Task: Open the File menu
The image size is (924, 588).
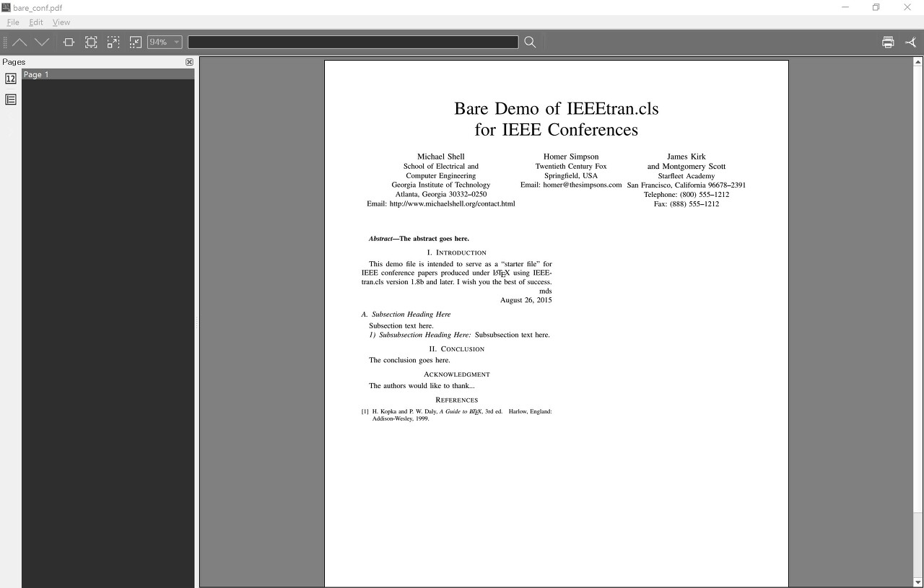Action: click(13, 22)
